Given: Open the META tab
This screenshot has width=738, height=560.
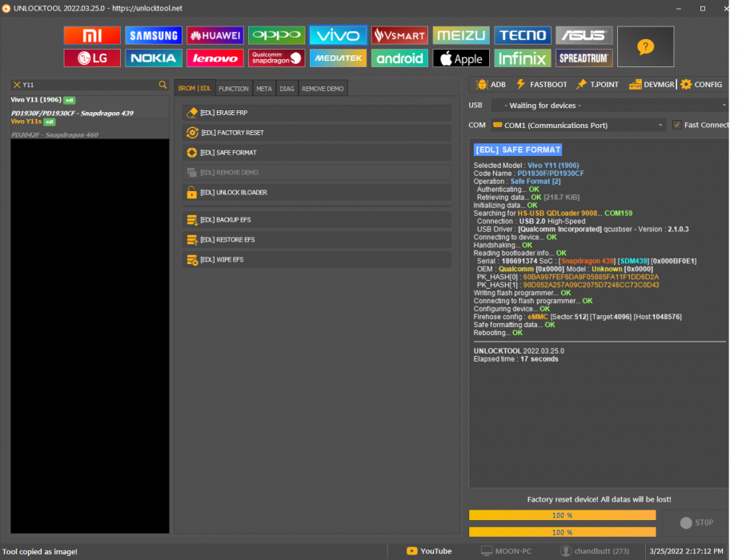Looking at the screenshot, I should pyautogui.click(x=264, y=89).
